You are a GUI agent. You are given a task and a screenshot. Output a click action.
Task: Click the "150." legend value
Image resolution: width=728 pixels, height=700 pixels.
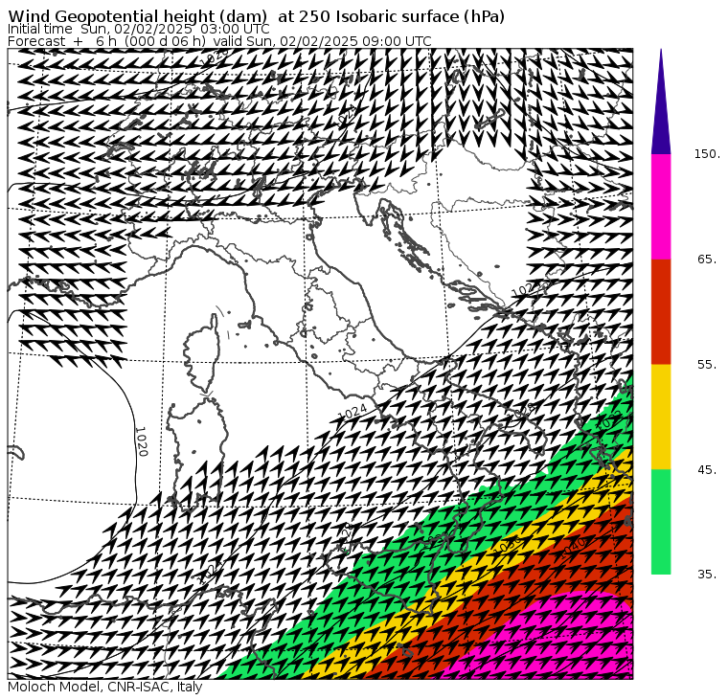[707, 154]
